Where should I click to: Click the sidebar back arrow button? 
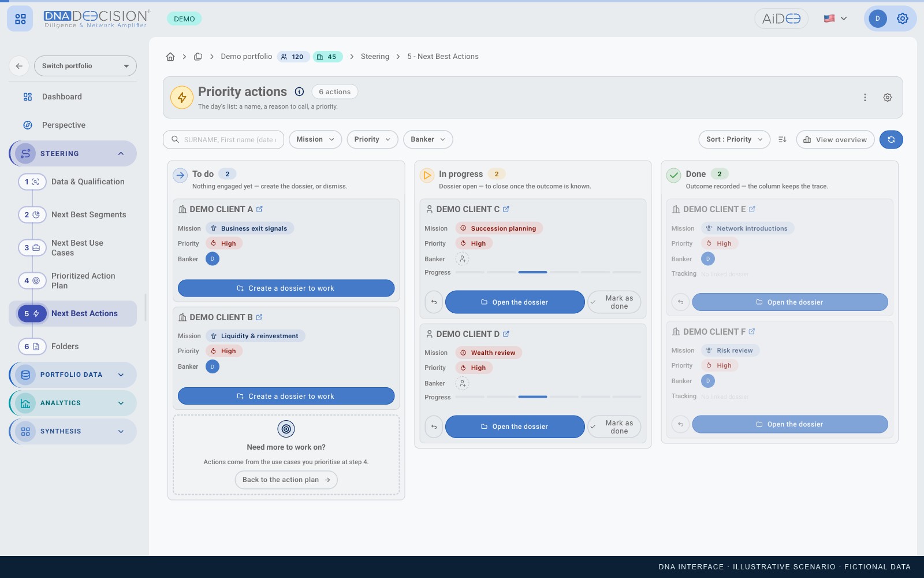pos(19,66)
